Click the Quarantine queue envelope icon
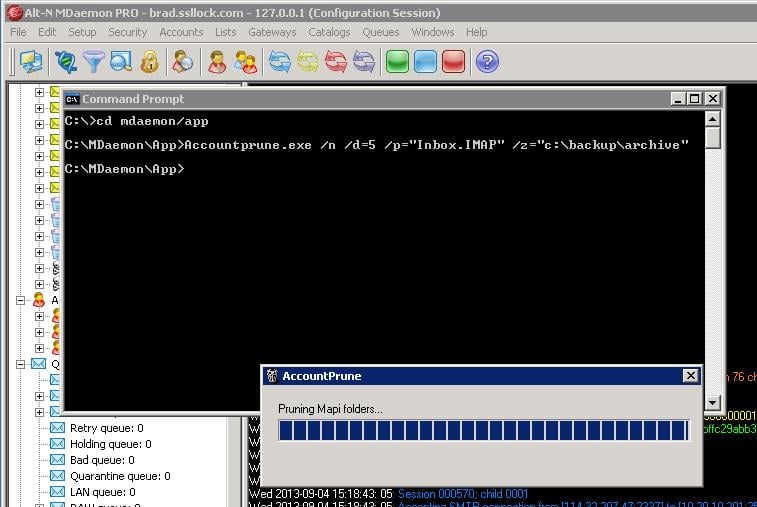757x507 pixels. tap(57, 476)
